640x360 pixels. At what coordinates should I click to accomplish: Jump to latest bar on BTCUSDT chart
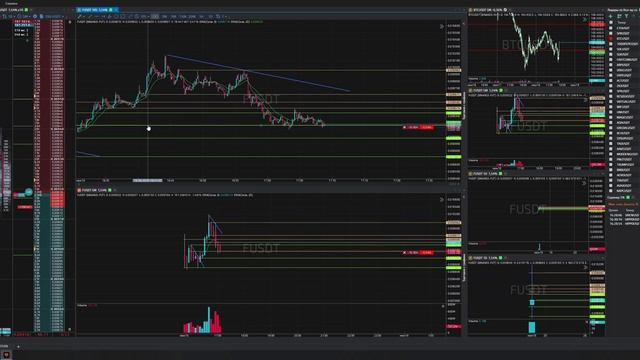click(x=585, y=19)
